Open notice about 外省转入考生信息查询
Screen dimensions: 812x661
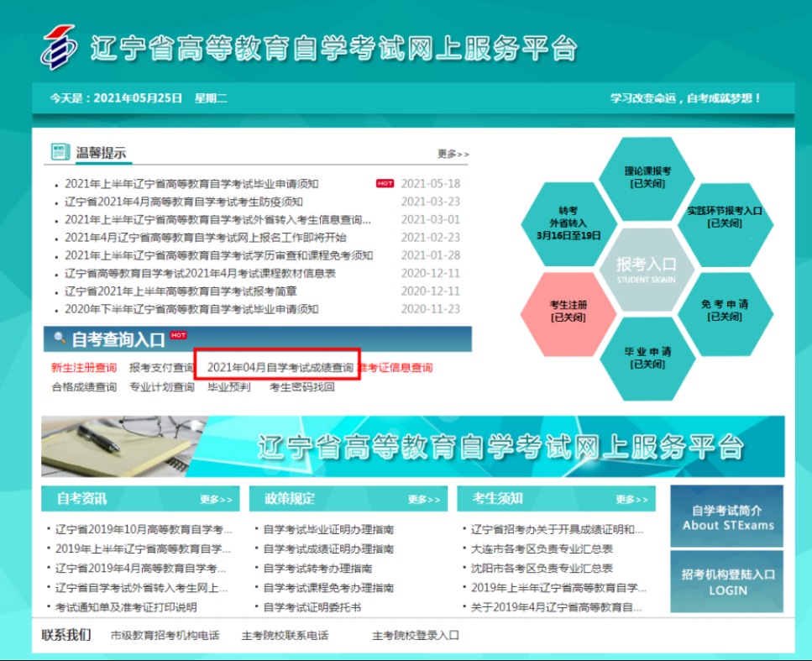pyautogui.click(x=217, y=220)
